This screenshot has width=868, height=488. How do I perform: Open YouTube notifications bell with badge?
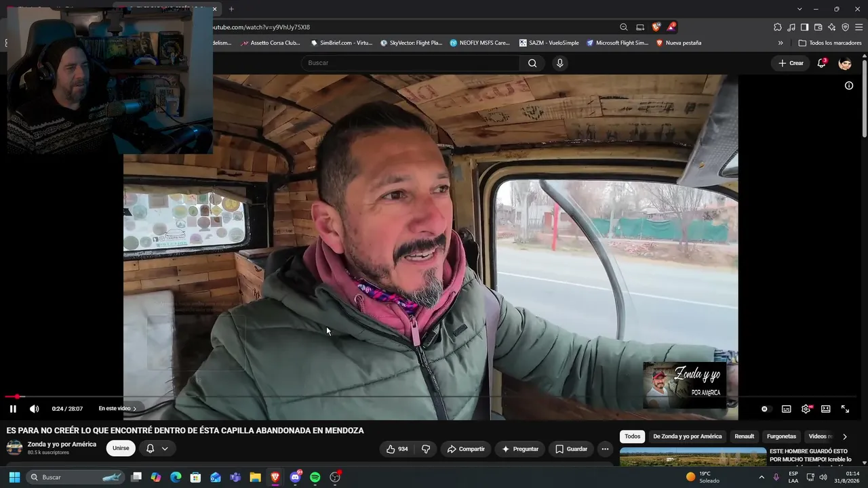click(x=822, y=63)
